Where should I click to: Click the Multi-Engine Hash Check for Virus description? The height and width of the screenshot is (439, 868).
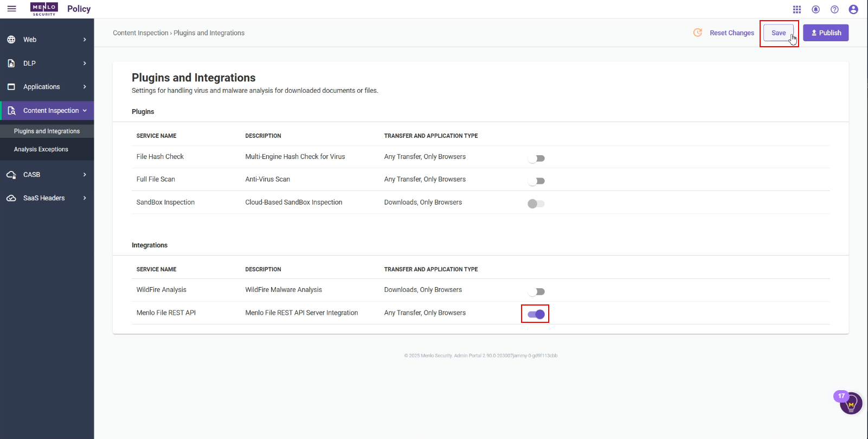pos(295,157)
